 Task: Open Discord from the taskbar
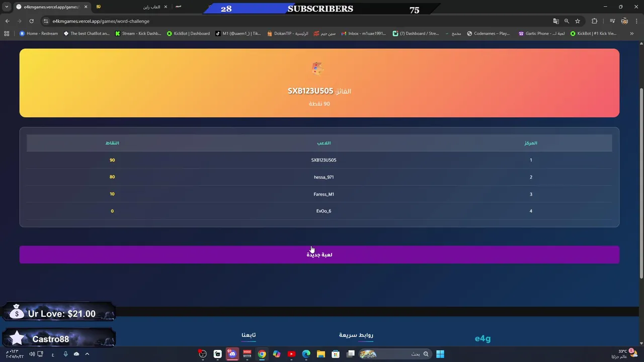(x=232, y=354)
